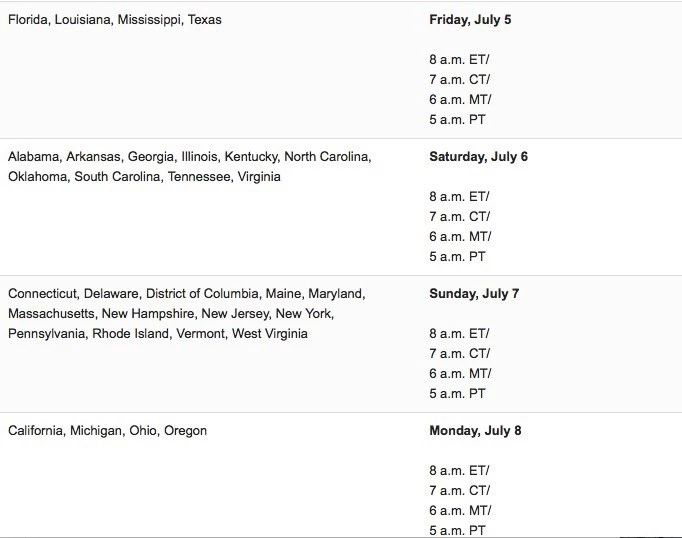Click the Florida, Louisiana, Mississippi, Texas row text
Screen dimensions: 682x538
[115, 20]
